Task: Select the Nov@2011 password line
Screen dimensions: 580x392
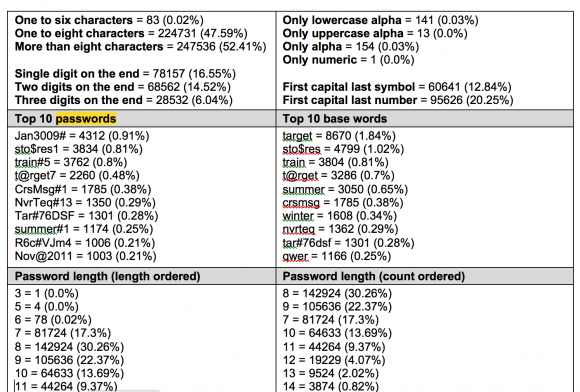Action: [x=85, y=256]
